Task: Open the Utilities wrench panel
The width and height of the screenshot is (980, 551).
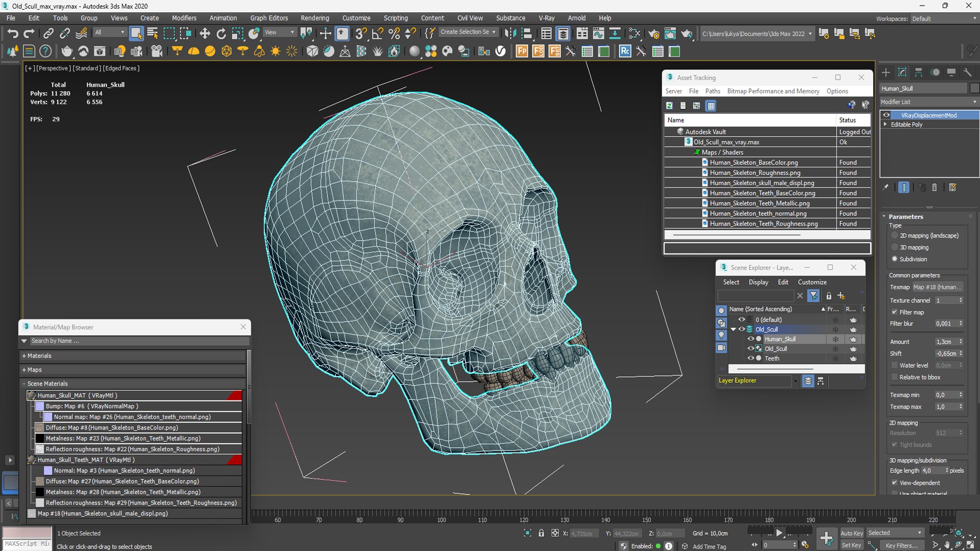Action: 968,72
